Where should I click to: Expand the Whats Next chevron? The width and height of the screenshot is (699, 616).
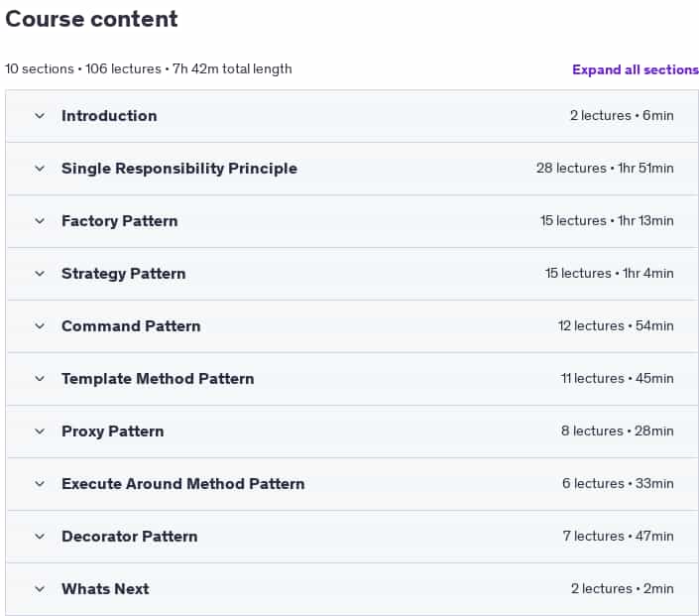[x=40, y=589]
